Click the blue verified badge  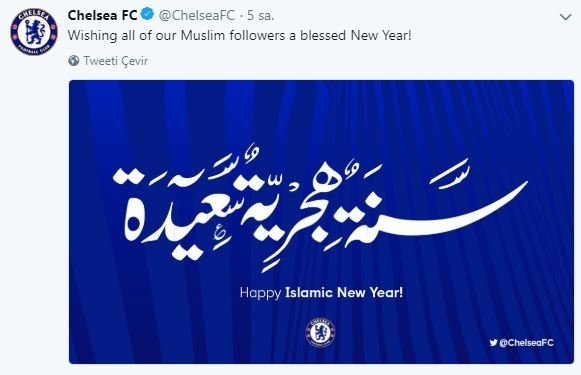pos(147,15)
